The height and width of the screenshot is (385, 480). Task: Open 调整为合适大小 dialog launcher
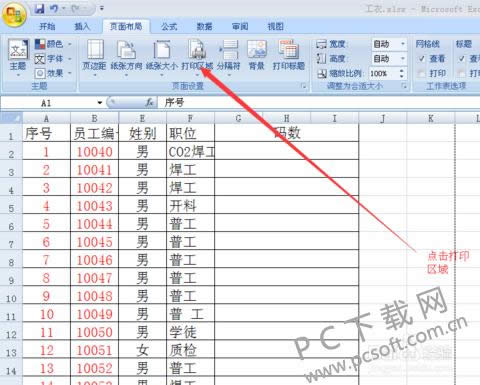404,86
